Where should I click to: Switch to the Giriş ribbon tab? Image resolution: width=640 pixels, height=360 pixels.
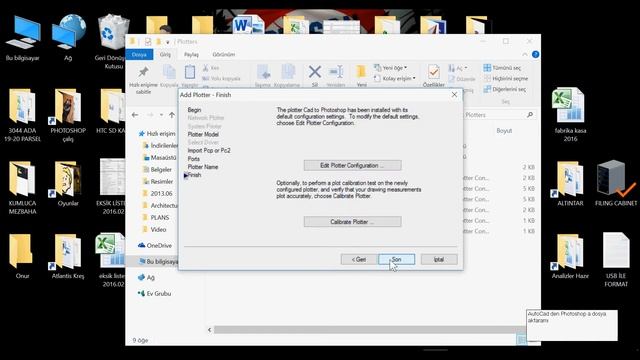point(165,54)
